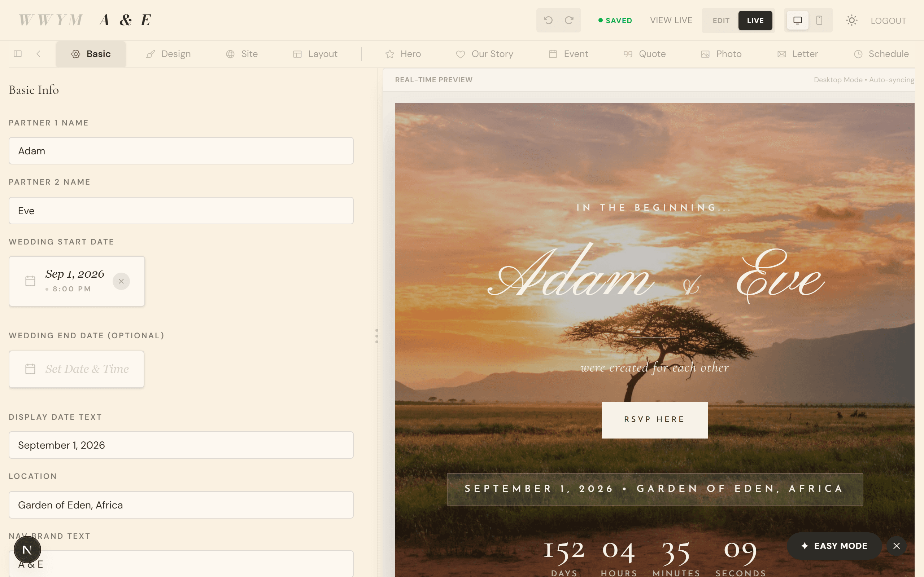The height and width of the screenshot is (577, 924).
Task: Switch preview to desktop with monitor icon
Action: pyautogui.click(x=797, y=20)
